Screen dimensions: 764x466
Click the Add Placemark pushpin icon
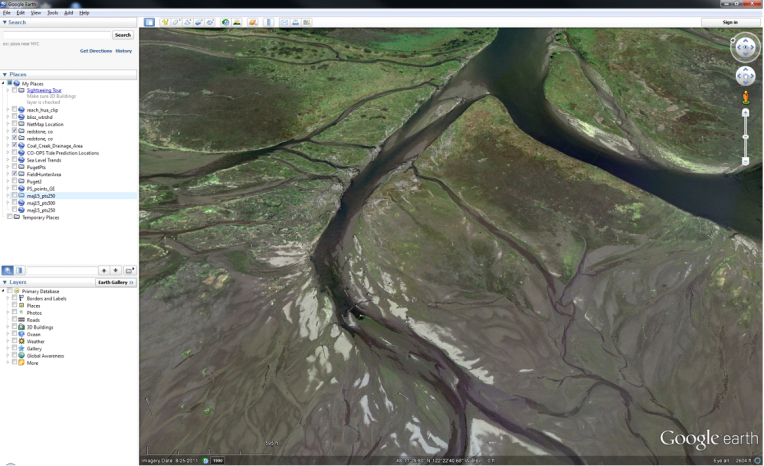click(x=164, y=22)
